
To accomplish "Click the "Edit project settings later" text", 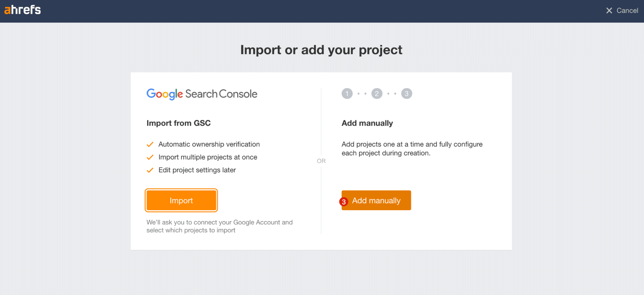I will point(197,170).
